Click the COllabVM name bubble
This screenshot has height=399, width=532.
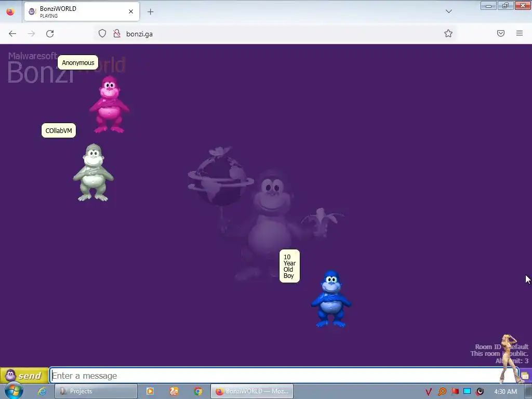click(59, 130)
